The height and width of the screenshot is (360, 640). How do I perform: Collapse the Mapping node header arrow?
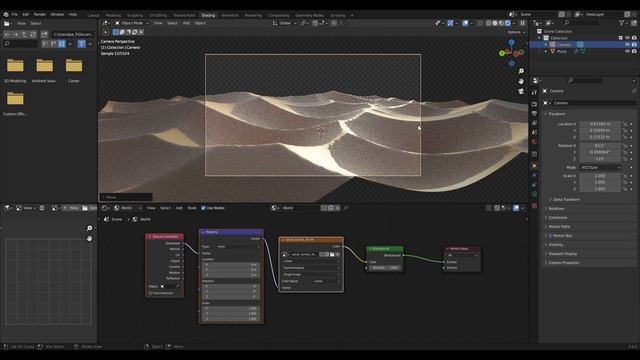tap(203, 232)
